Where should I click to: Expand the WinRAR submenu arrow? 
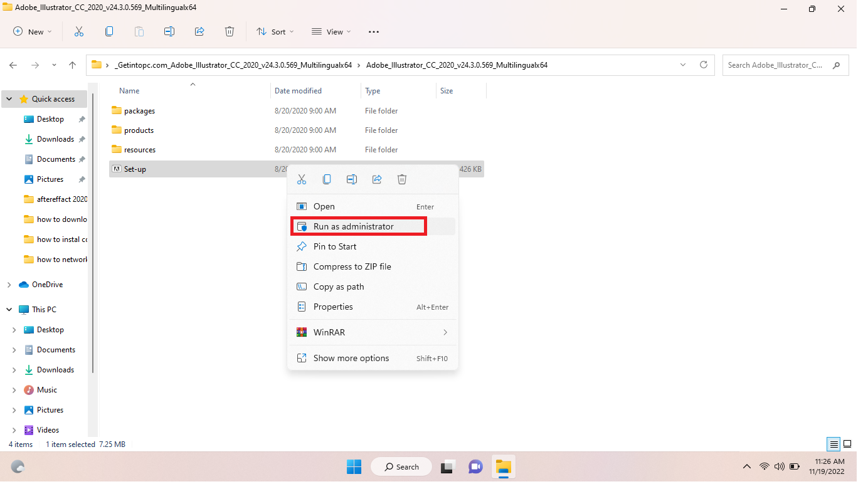[x=445, y=332]
